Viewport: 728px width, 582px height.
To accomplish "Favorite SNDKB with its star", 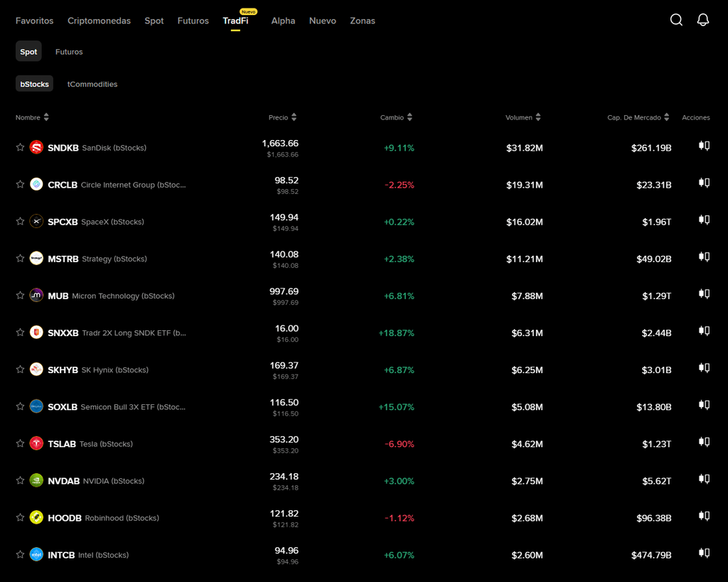I will coord(20,147).
